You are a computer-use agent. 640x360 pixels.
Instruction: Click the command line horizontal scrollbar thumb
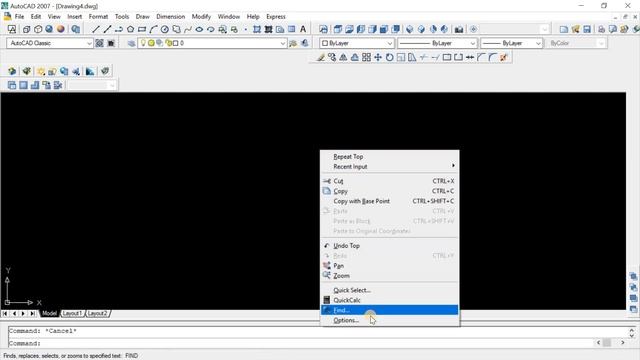tap(607, 343)
